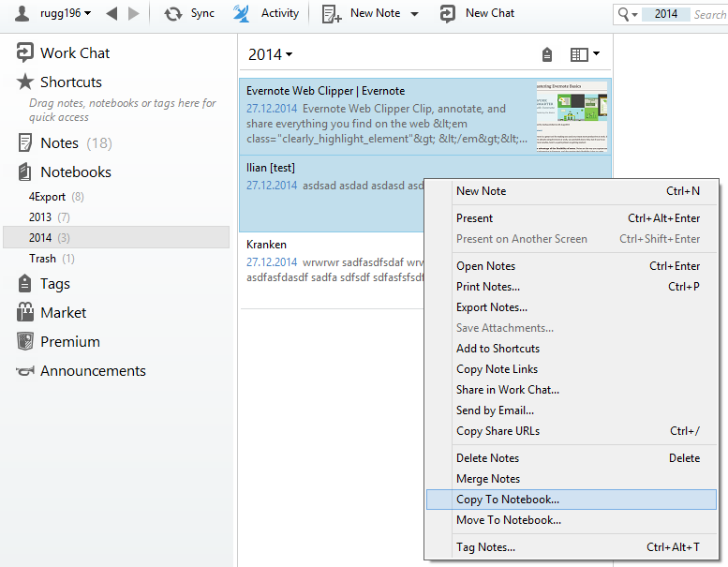
Task: Choose Open Notes menu entry
Action: pyautogui.click(x=572, y=266)
